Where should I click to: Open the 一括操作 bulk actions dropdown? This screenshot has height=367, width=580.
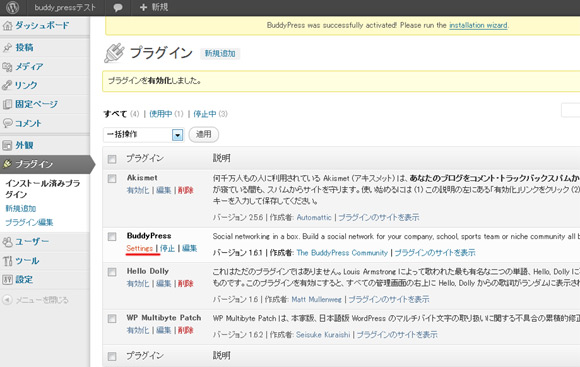tap(144, 134)
